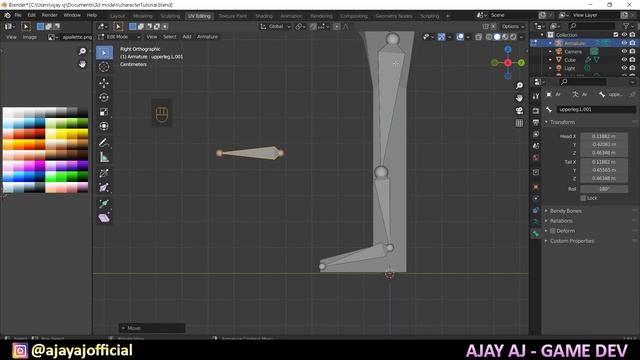Collapse the Transform panel
Screen dimensions: 640x360
[x=562, y=122]
